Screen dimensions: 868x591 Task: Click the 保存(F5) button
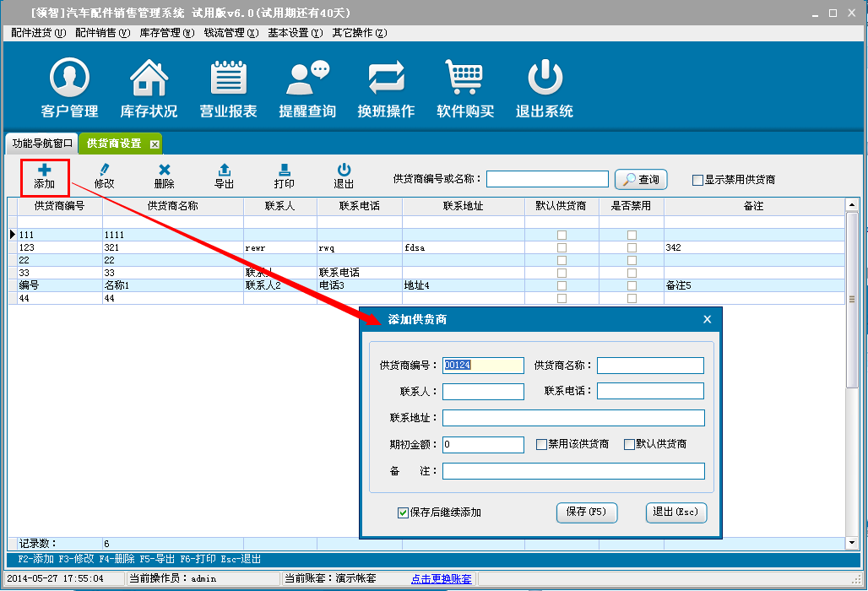(x=587, y=512)
